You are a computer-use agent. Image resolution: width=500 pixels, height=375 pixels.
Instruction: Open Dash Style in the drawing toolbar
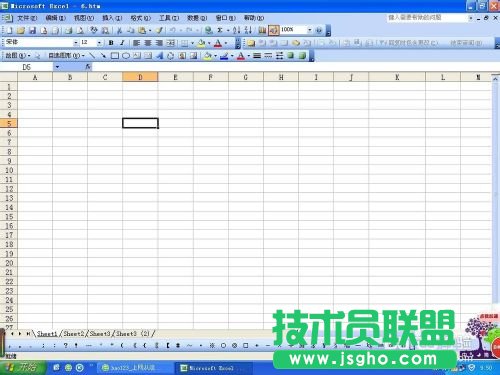268,56
